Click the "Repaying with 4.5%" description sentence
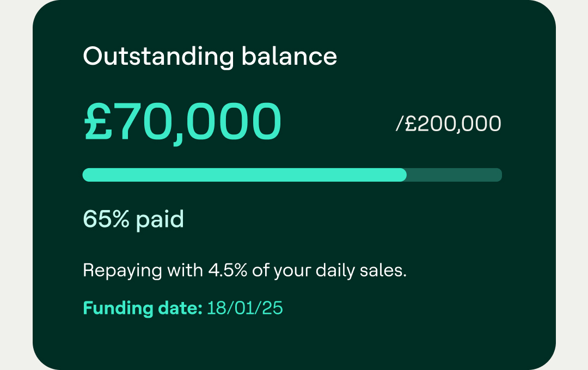 tap(244, 270)
